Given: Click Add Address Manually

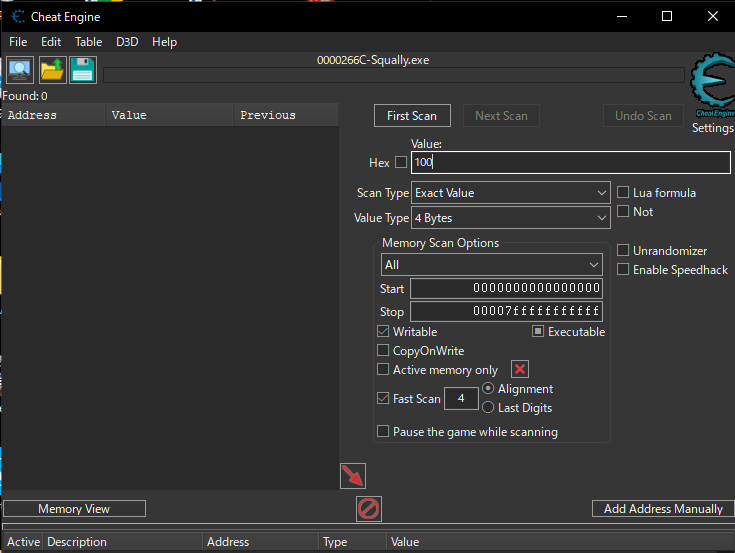Looking at the screenshot, I should point(663,508).
